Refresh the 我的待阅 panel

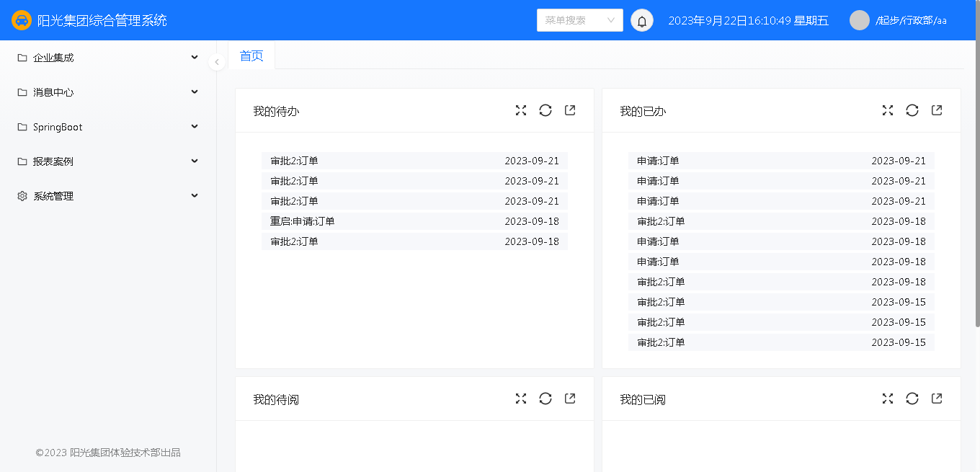tap(545, 398)
